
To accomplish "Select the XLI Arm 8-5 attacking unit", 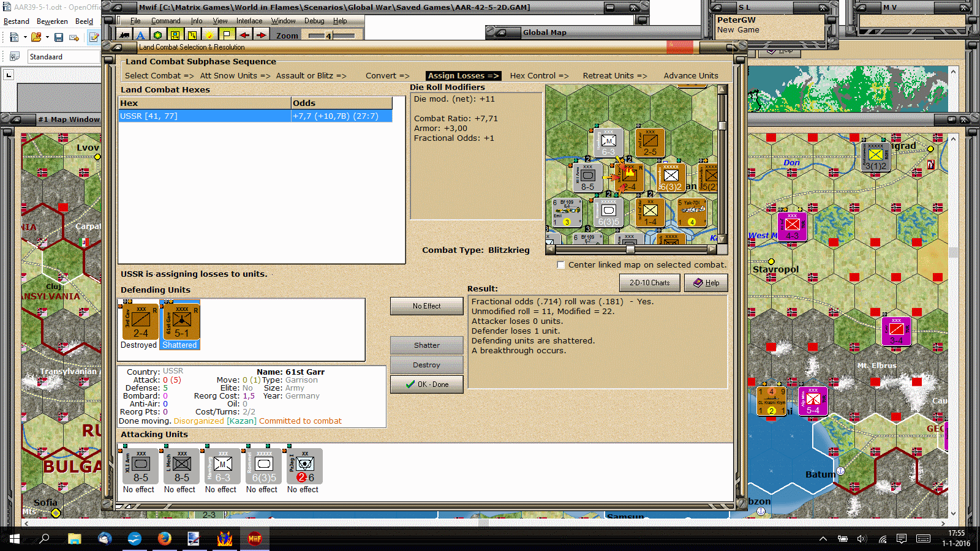I will (140, 467).
